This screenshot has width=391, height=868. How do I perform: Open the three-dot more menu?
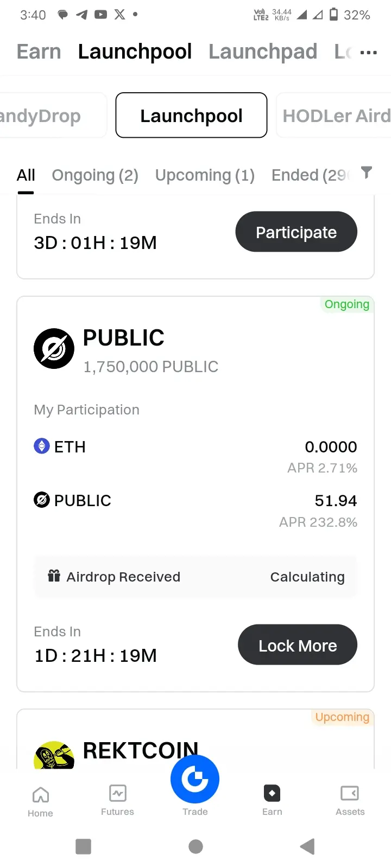point(369,53)
